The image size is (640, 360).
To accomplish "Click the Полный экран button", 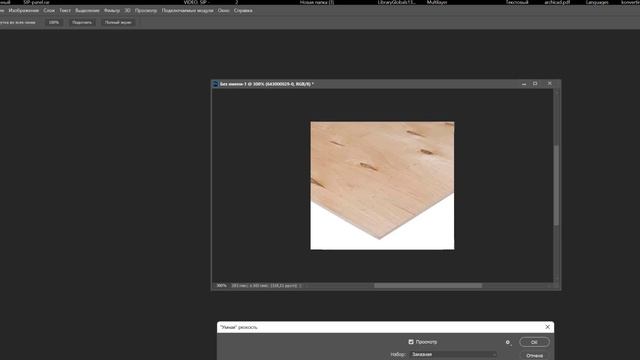I will click(118, 22).
